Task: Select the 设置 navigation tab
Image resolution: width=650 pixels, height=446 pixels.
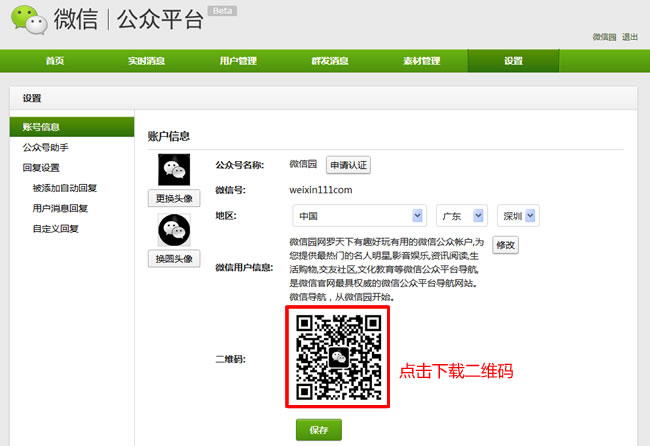Action: [x=513, y=61]
